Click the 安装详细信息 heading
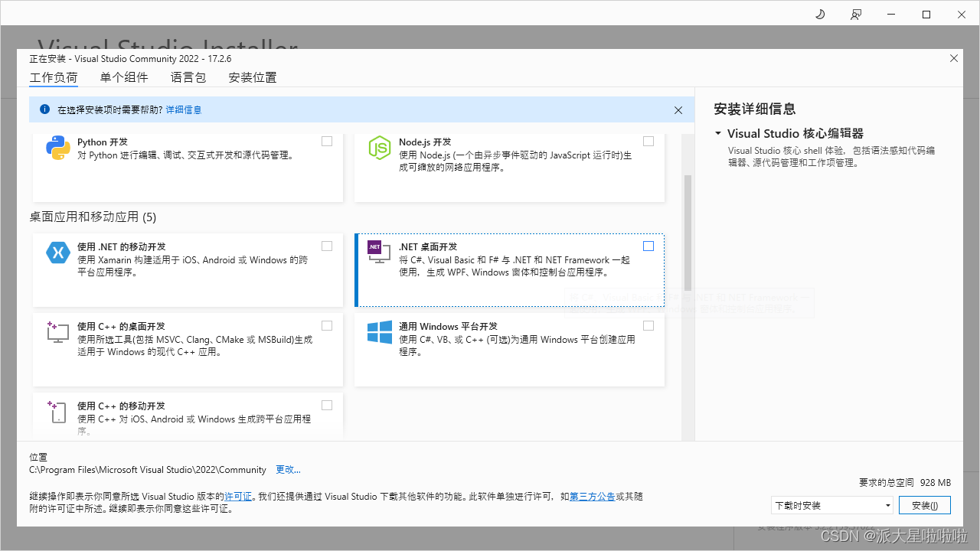Image resolution: width=980 pixels, height=551 pixels. pyautogui.click(x=754, y=109)
